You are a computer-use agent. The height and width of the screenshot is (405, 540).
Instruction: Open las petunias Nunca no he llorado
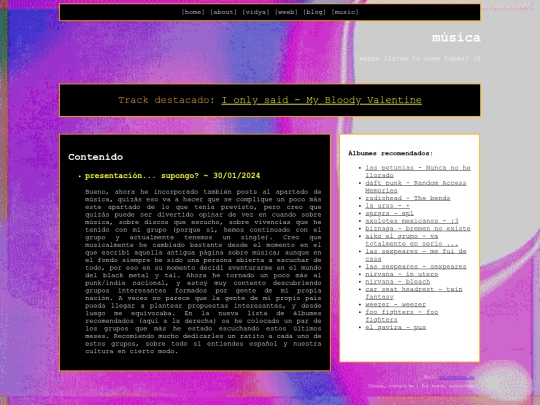[417, 171]
